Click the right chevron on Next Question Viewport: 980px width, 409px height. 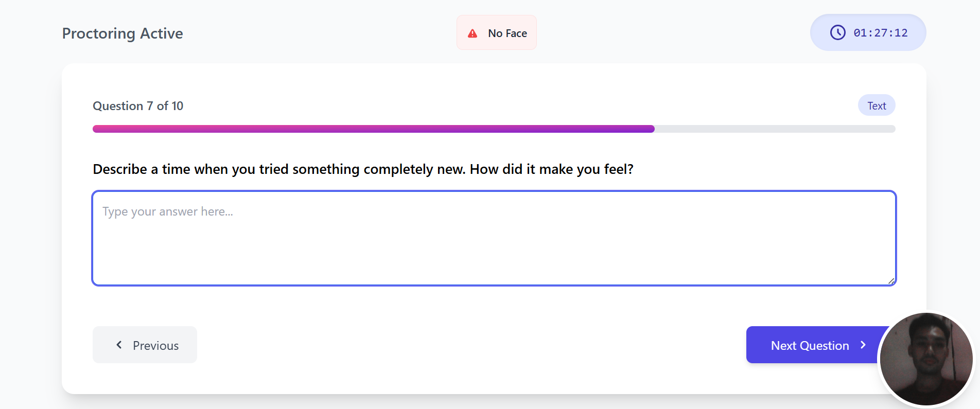click(863, 345)
